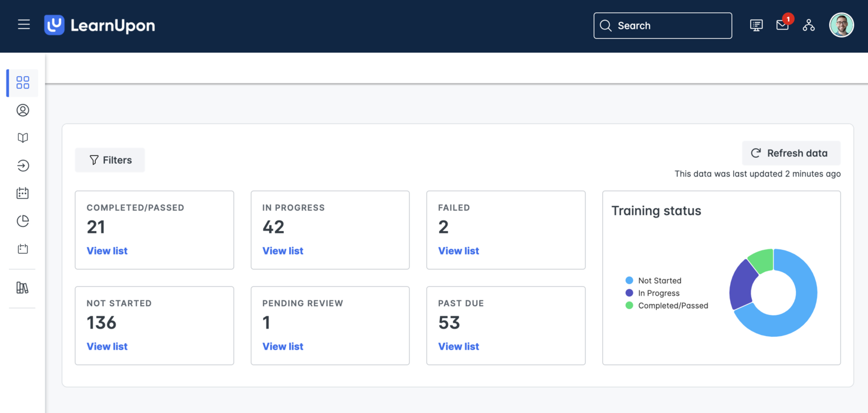
Task: Open the Library books icon in sidebar
Action: click(22, 287)
